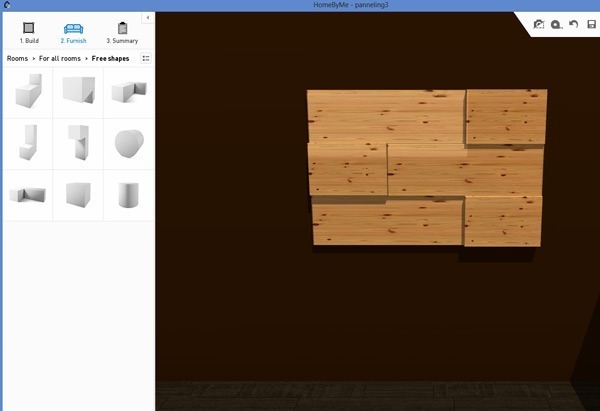The width and height of the screenshot is (600, 411).
Task: Select the horizontal cylinder shape
Action: 129,144
